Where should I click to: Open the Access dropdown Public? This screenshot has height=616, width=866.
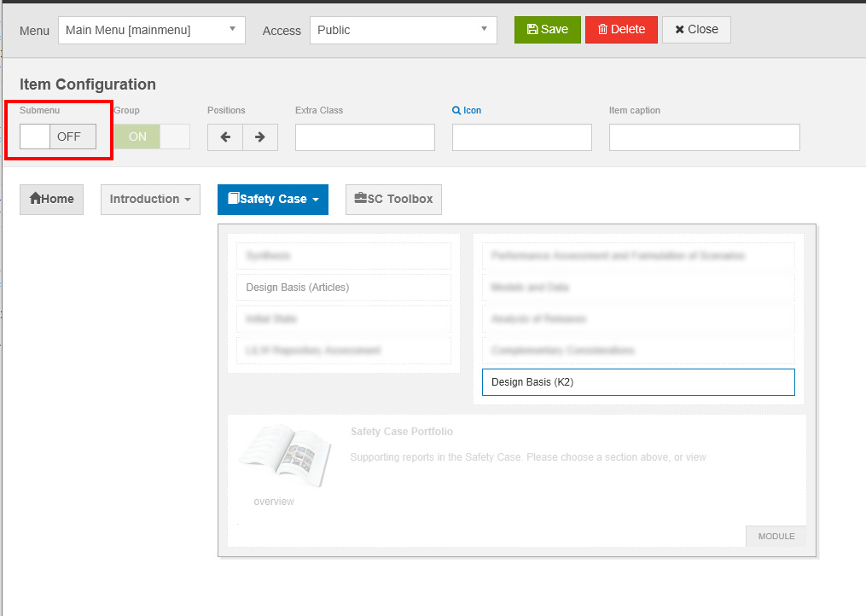pos(404,30)
